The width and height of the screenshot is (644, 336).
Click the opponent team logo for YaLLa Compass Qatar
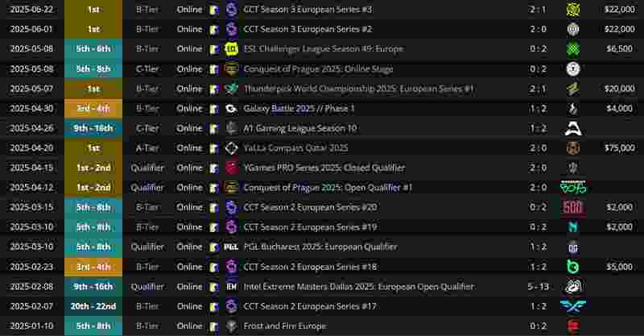coord(573,148)
